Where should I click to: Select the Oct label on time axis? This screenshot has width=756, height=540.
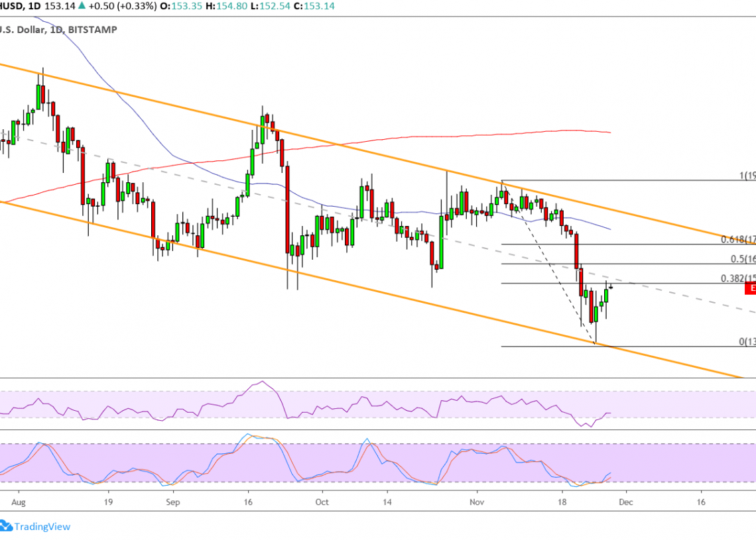pyautogui.click(x=322, y=502)
